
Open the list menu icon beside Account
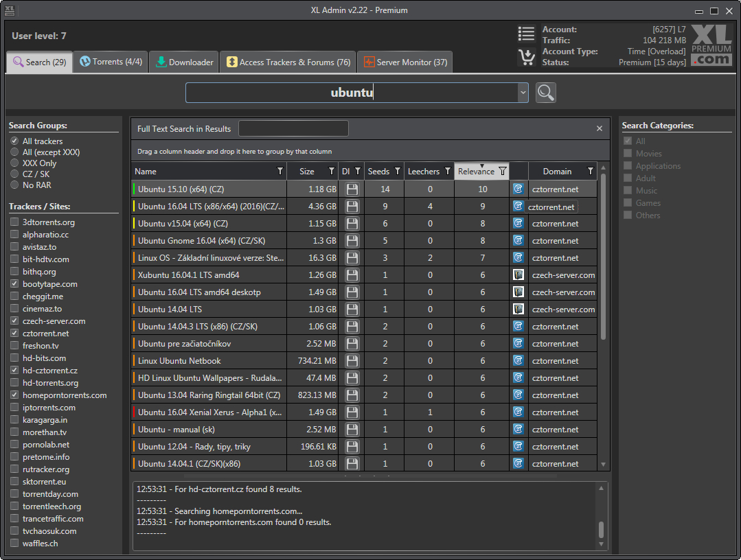526,34
